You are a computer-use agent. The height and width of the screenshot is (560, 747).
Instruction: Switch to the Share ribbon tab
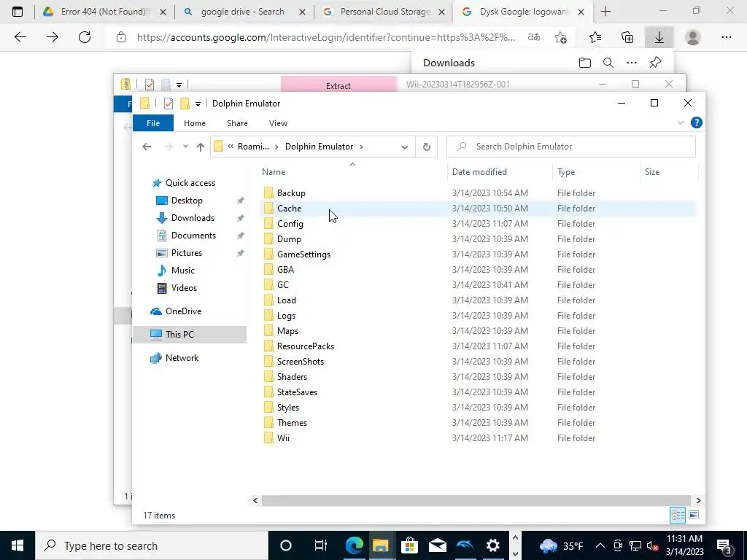(237, 123)
